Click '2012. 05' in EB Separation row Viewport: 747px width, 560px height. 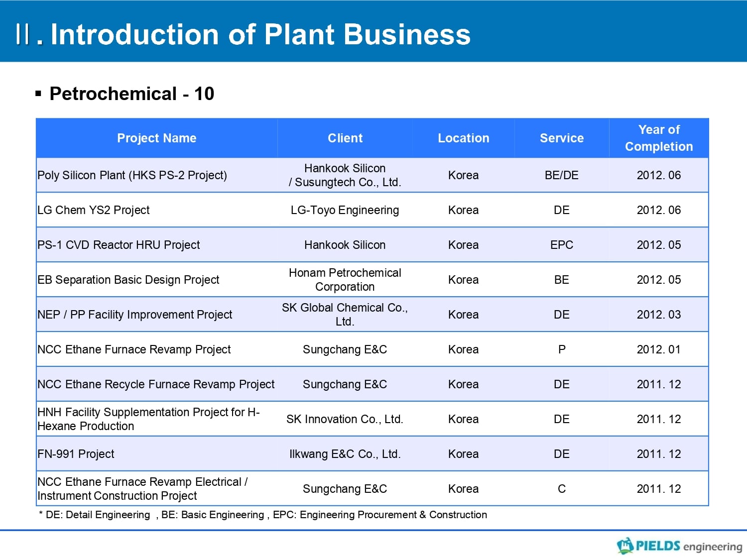pos(659,280)
